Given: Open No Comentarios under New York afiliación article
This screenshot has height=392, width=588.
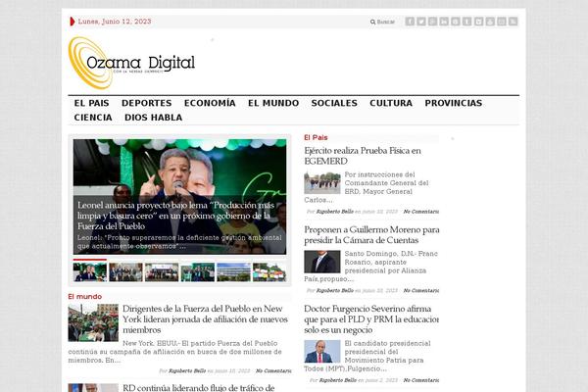Looking at the screenshot, I should [x=273, y=371].
